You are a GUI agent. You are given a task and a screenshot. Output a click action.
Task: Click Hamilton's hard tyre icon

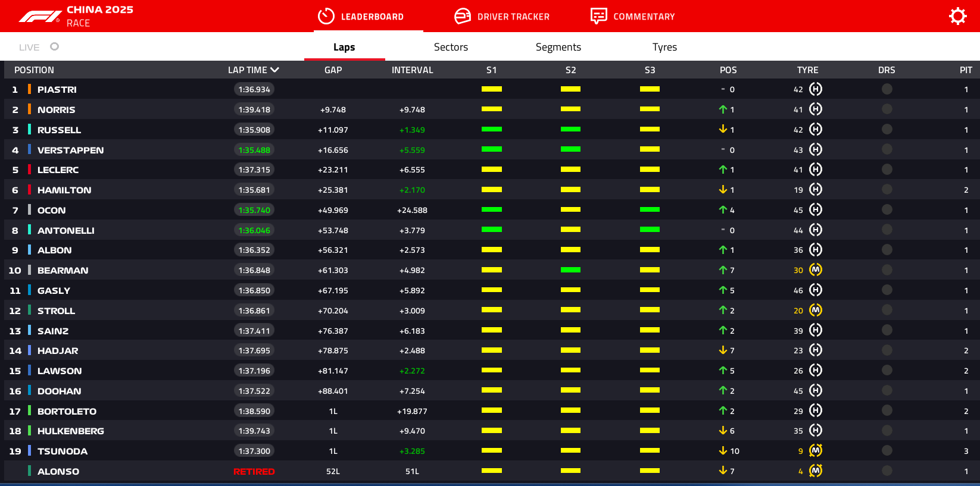click(x=816, y=190)
